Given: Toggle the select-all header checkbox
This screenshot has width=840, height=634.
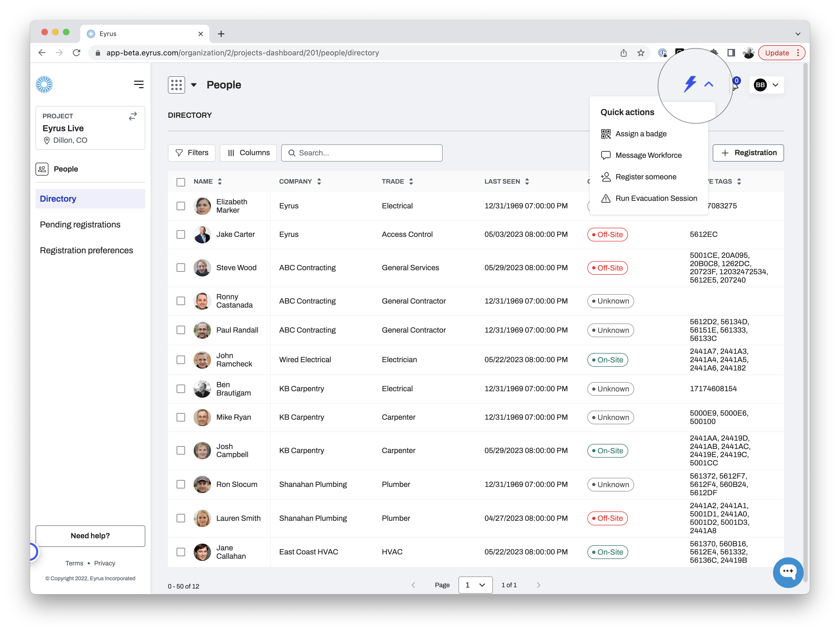Looking at the screenshot, I should (x=181, y=182).
